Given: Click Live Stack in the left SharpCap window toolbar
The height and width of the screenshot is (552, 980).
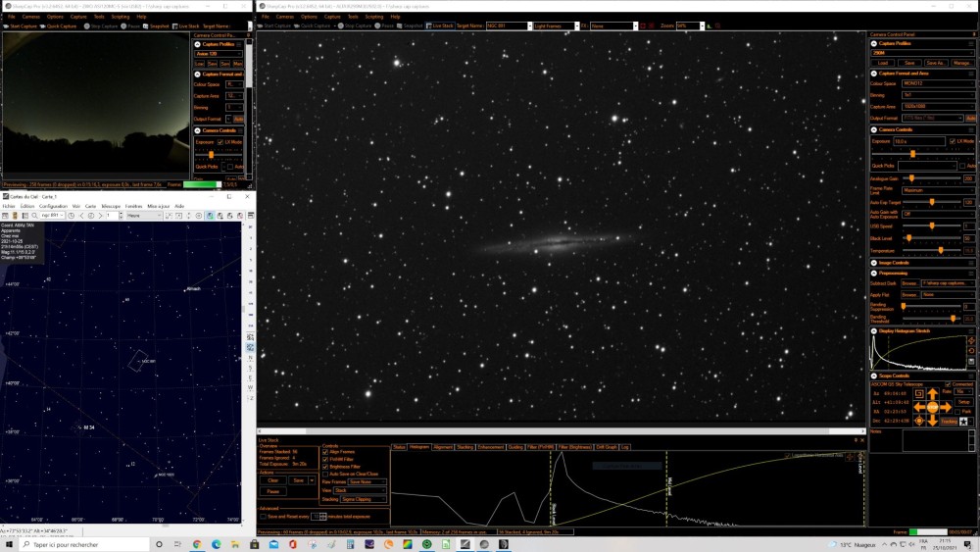Looking at the screenshot, I should [185, 26].
